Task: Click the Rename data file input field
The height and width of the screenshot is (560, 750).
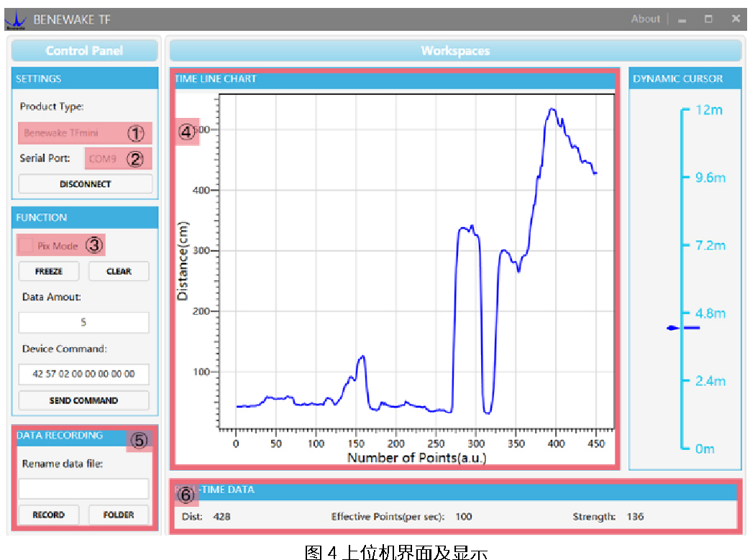Action: click(83, 489)
